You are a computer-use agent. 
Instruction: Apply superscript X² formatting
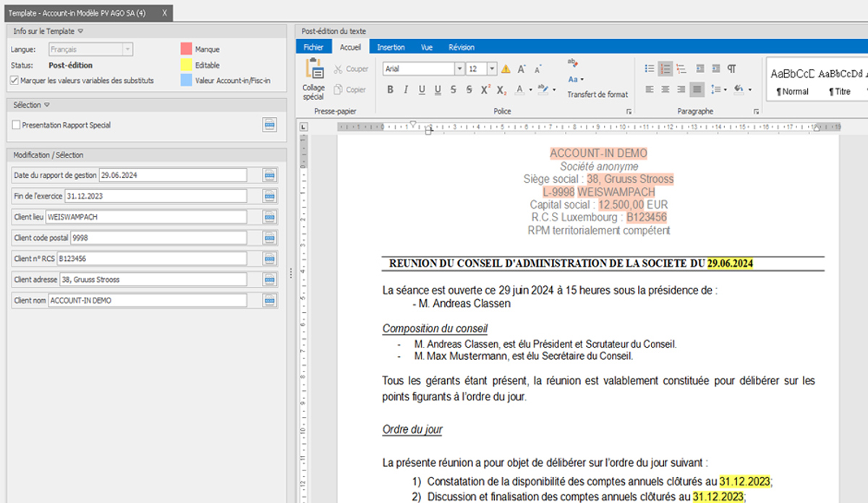[x=486, y=90]
